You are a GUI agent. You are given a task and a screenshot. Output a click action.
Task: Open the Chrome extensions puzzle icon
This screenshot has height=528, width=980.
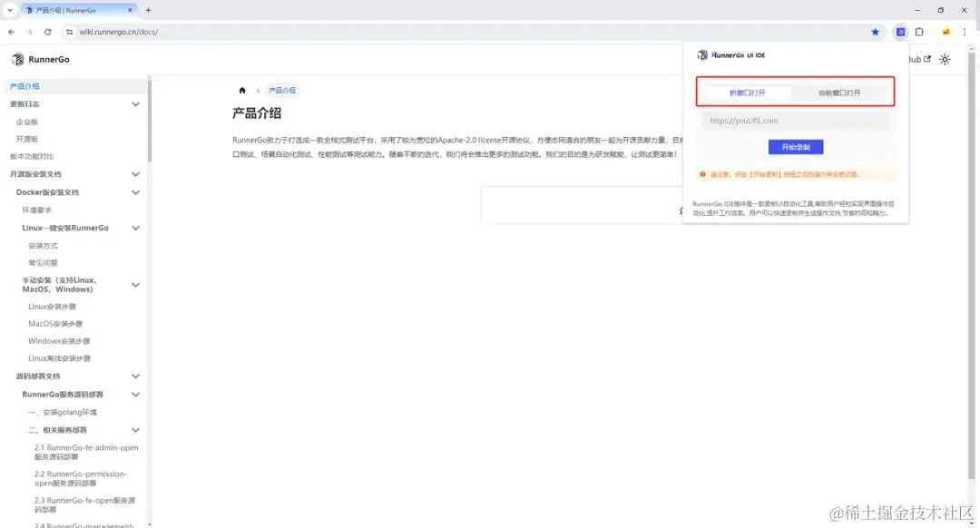(x=918, y=32)
